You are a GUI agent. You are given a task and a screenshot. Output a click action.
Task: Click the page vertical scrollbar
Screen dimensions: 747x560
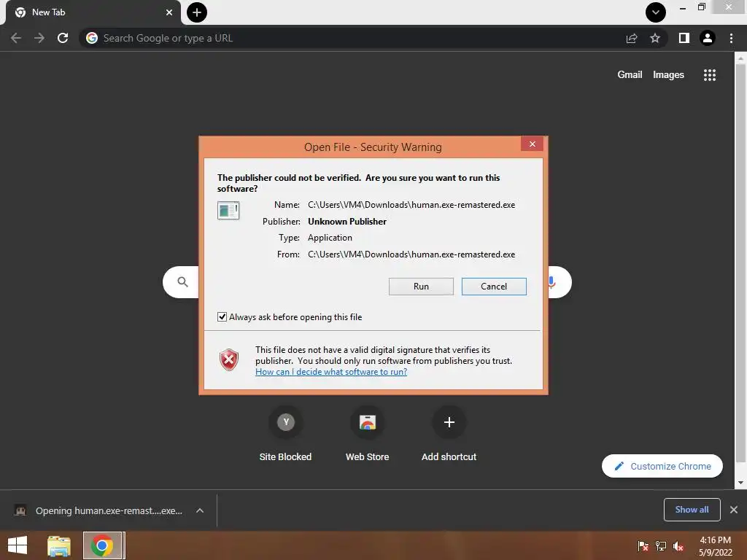click(x=740, y=264)
